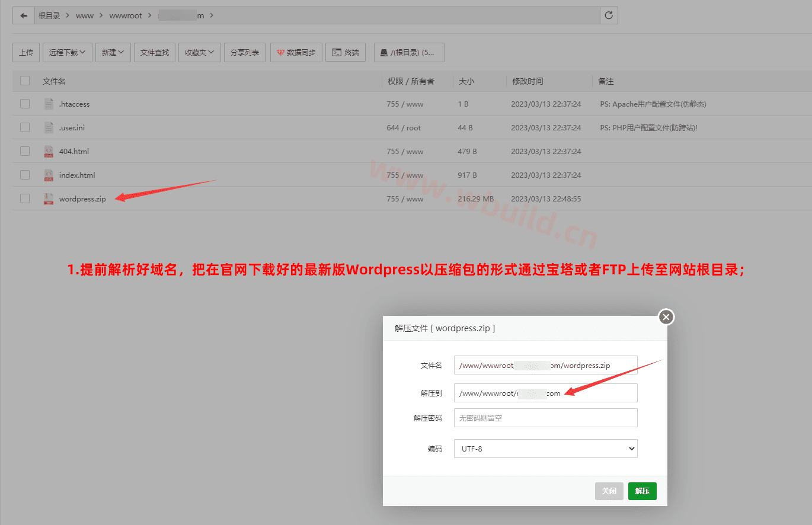Click the 216.29 MB size cell
Viewport: 812px width, 525px height.
476,199
